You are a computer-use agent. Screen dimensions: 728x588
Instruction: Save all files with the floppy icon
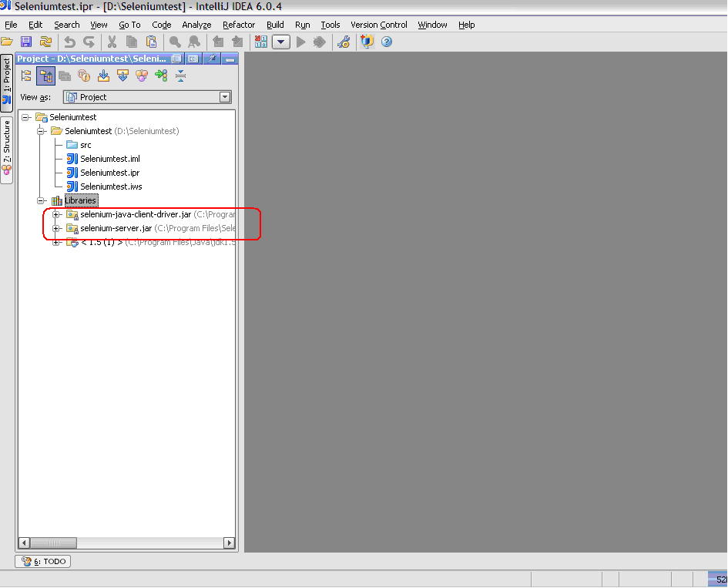(x=26, y=42)
